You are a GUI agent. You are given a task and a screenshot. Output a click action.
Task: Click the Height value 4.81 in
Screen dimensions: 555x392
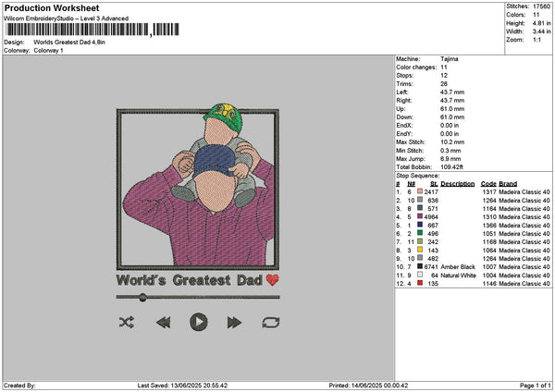point(541,23)
